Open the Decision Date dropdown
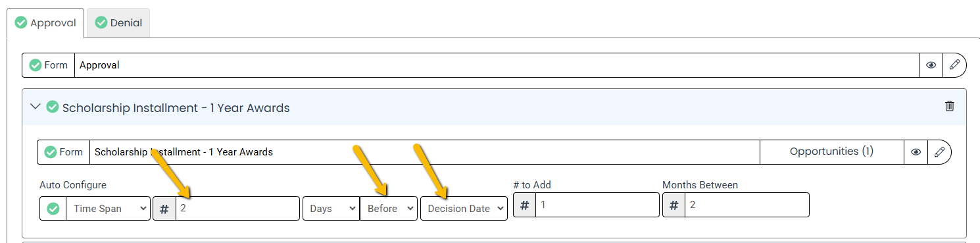This screenshot has height=243, width=980. (x=464, y=208)
